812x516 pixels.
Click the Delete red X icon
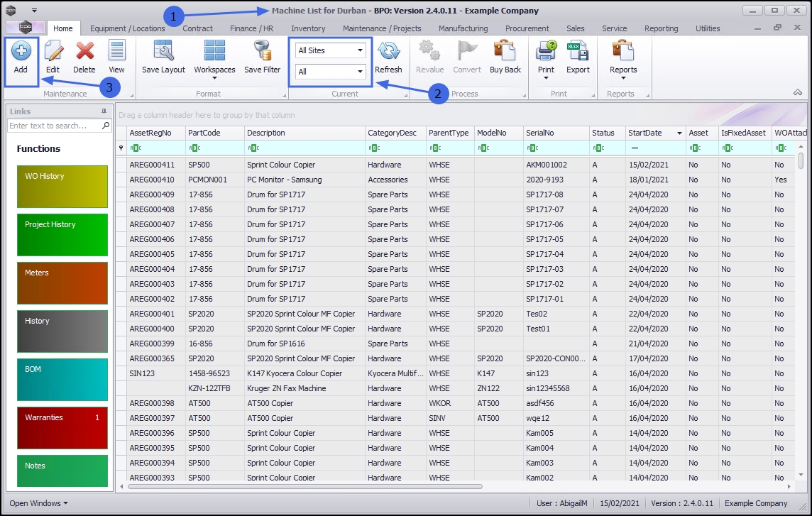click(x=84, y=52)
